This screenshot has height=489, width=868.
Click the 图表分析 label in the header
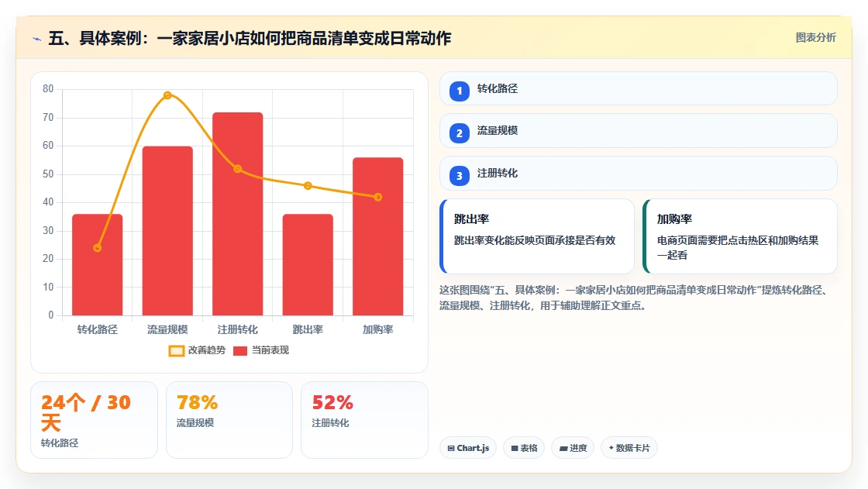click(x=815, y=38)
